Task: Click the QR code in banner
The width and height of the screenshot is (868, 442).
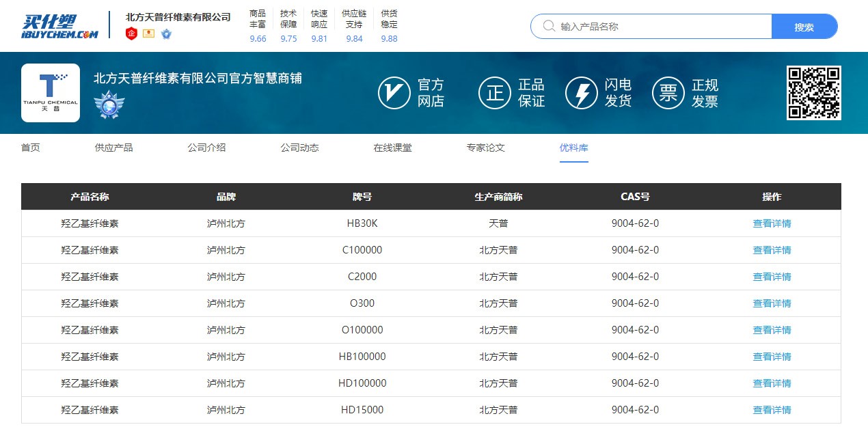Action: [x=813, y=93]
